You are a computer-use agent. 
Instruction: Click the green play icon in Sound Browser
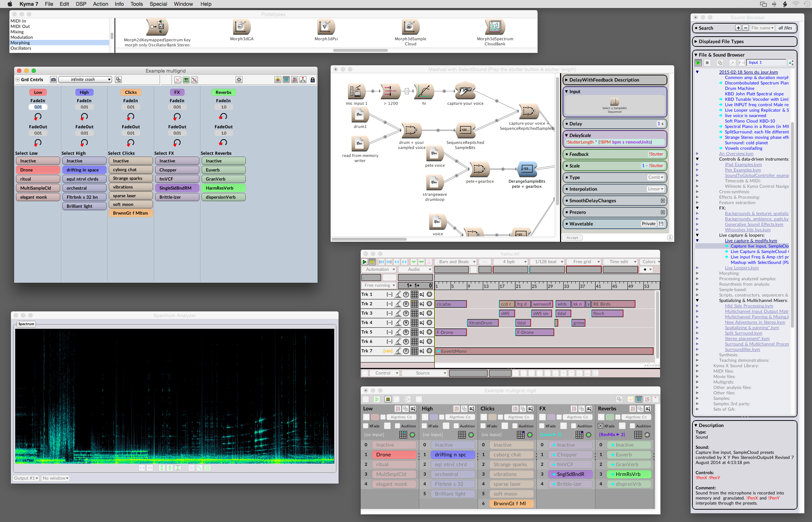click(x=698, y=63)
